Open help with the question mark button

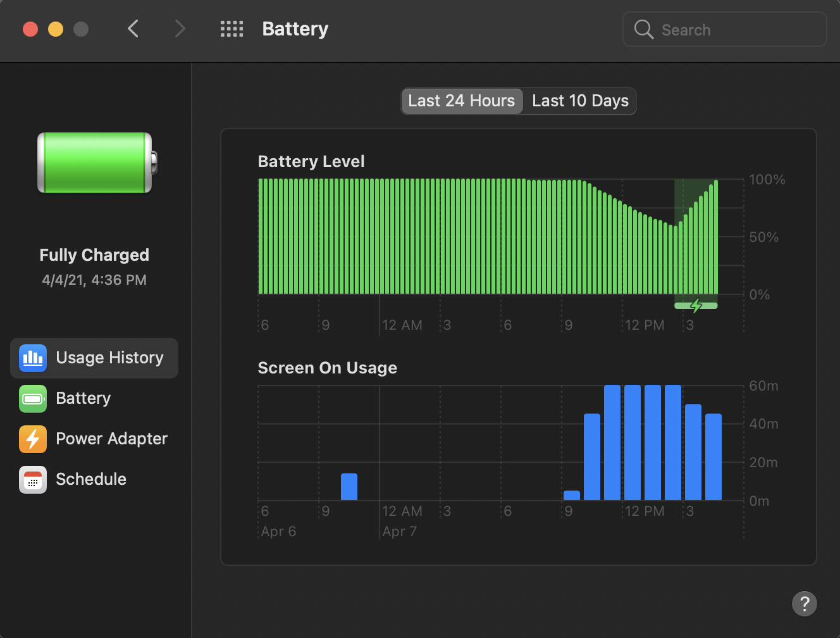point(805,604)
